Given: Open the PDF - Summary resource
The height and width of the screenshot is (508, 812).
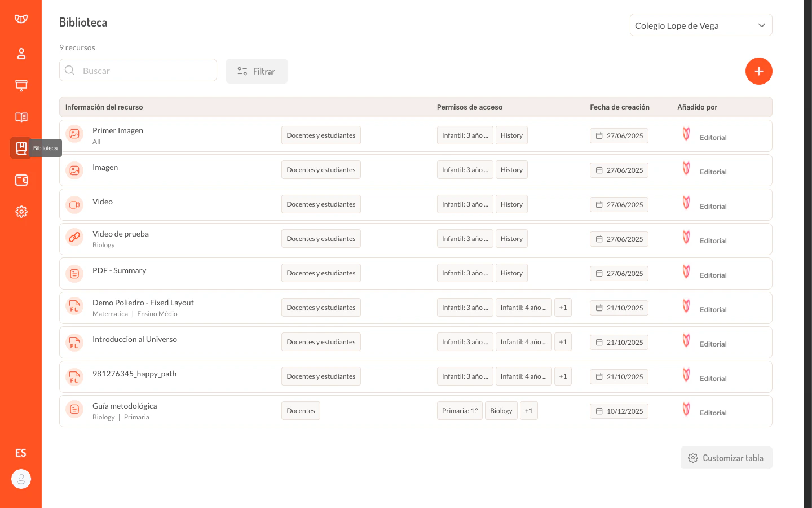Looking at the screenshot, I should 119,270.
